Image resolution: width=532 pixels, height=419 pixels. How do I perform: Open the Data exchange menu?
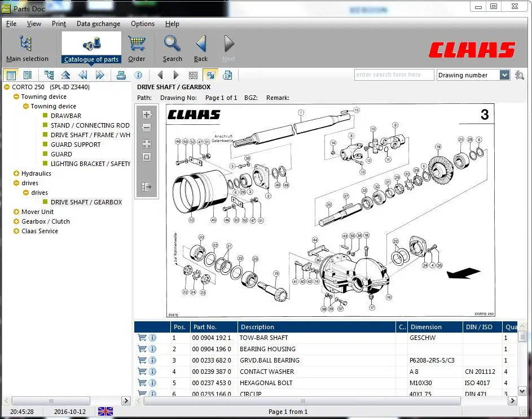point(98,24)
